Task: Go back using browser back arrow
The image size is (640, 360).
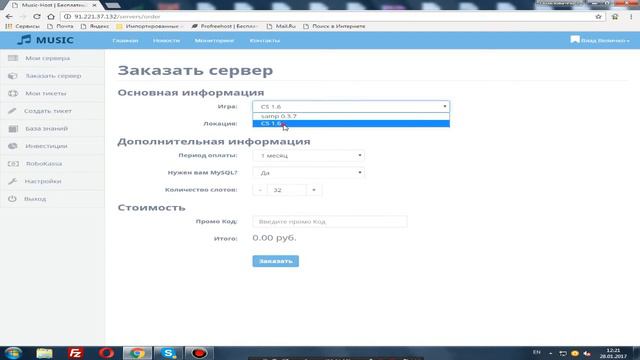Action: pyautogui.click(x=9, y=17)
